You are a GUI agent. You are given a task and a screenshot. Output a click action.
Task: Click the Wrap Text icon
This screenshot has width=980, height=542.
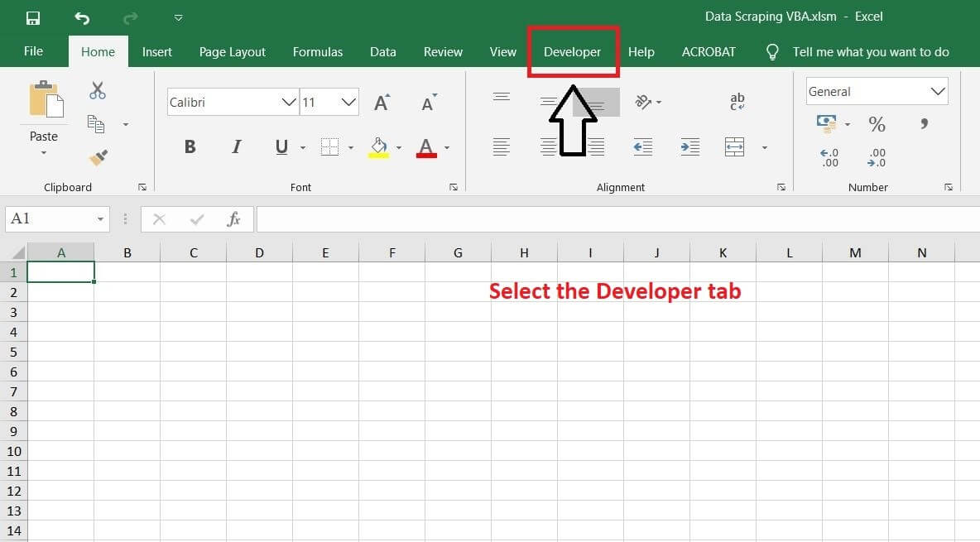coord(737,102)
